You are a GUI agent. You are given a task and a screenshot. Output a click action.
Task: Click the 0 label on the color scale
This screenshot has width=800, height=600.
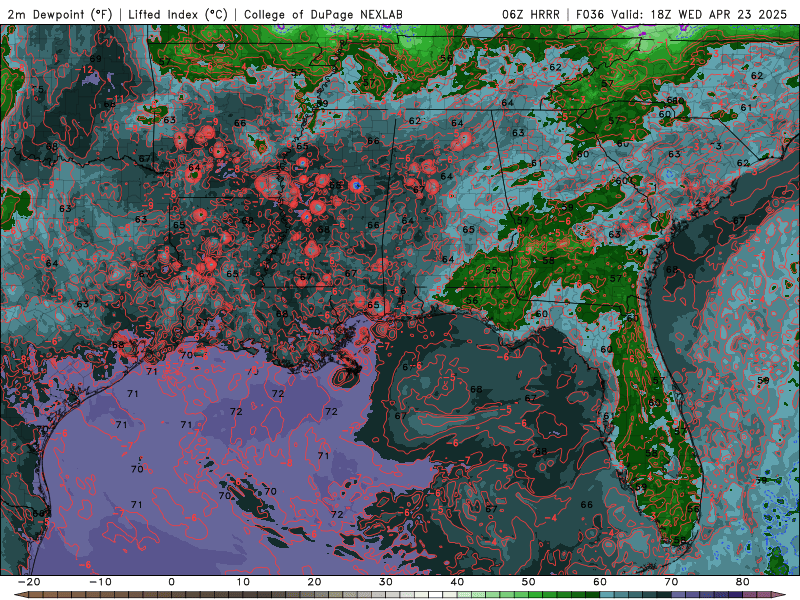point(171,582)
